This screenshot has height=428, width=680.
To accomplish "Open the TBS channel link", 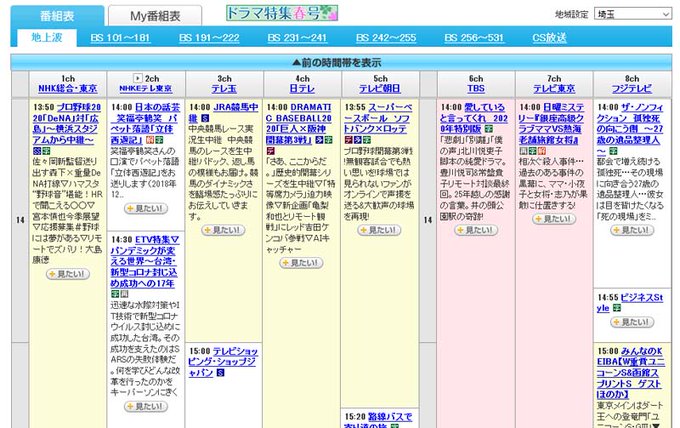I will tap(476, 88).
